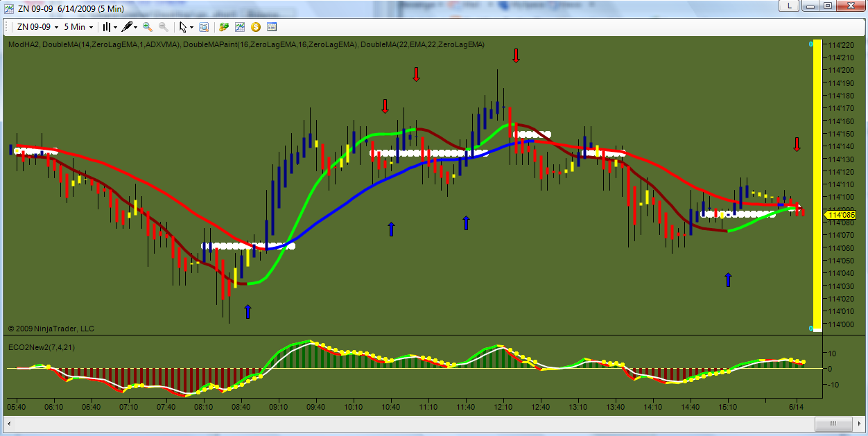Click the data box properties icon
This screenshot has height=436, width=868.
pyautogui.click(x=271, y=27)
